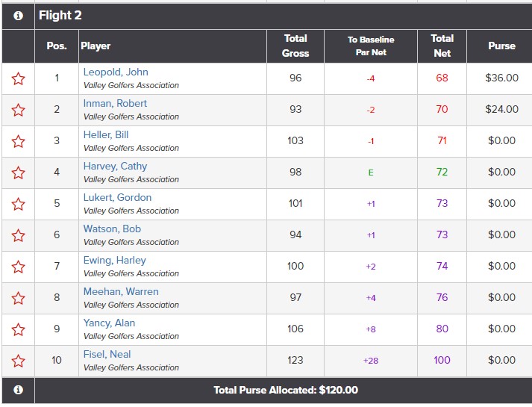Sort by Total Gross column header
The image size is (532, 407).
[295, 46]
